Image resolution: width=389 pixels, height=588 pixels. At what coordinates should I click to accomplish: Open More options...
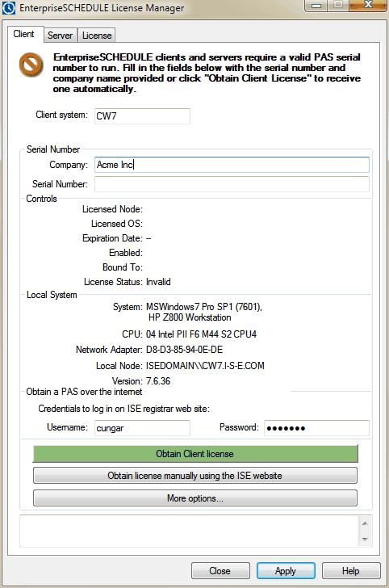[195, 498]
